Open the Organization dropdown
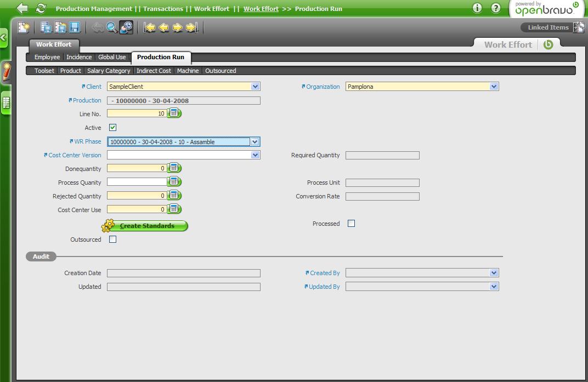This screenshot has height=382, width=588. [x=494, y=87]
